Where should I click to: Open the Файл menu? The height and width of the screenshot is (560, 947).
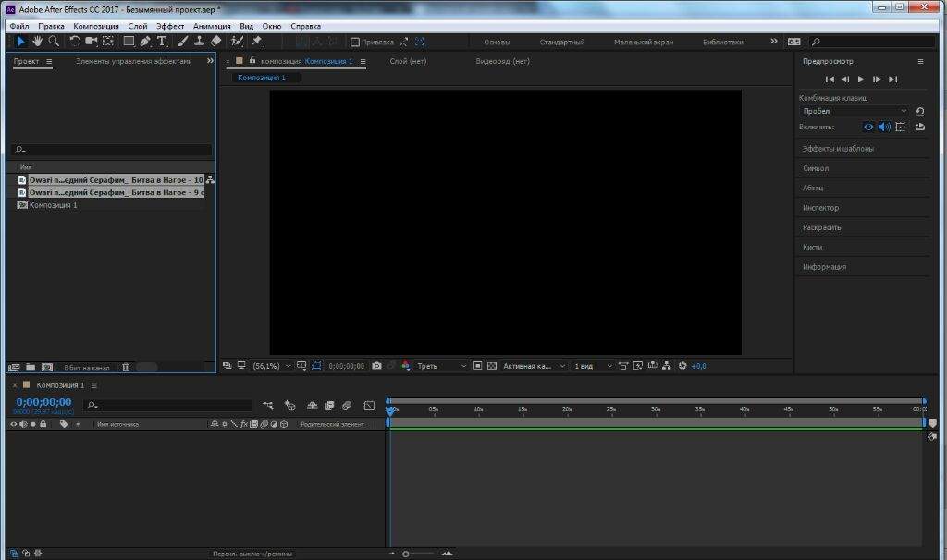pos(19,26)
